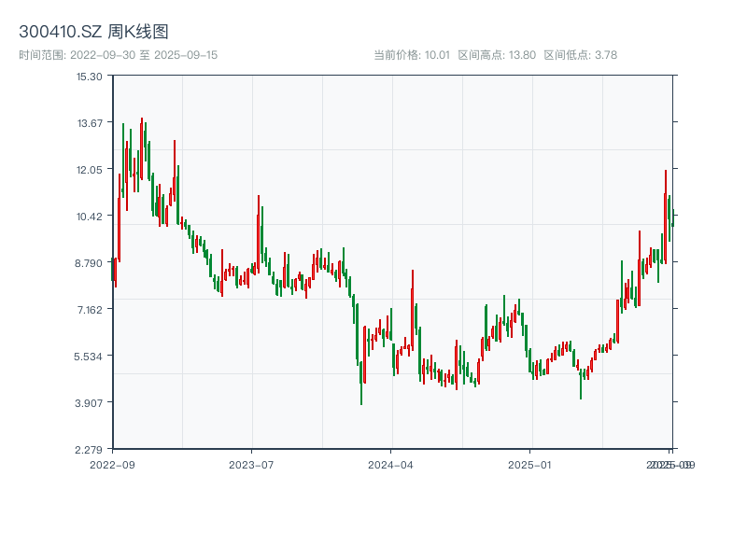The width and height of the screenshot is (747, 560).
Task: Click the 15.30 y-axis price label
Action: click(x=89, y=76)
